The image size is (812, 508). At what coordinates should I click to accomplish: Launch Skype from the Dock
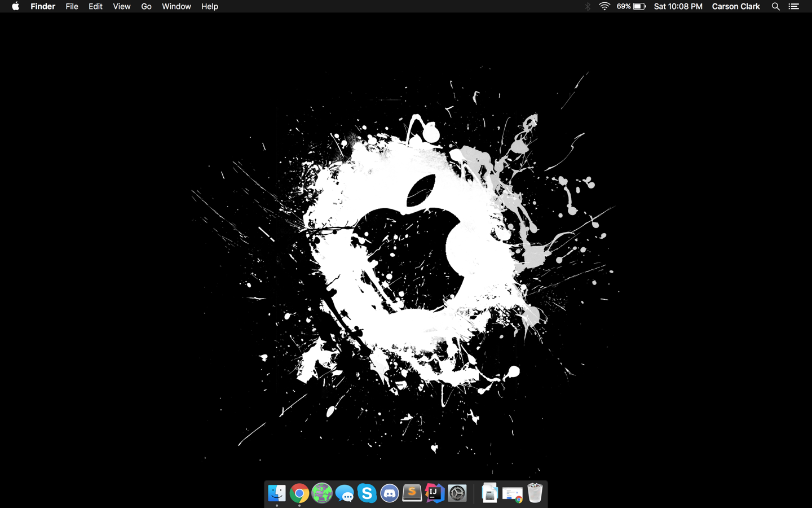point(367,493)
